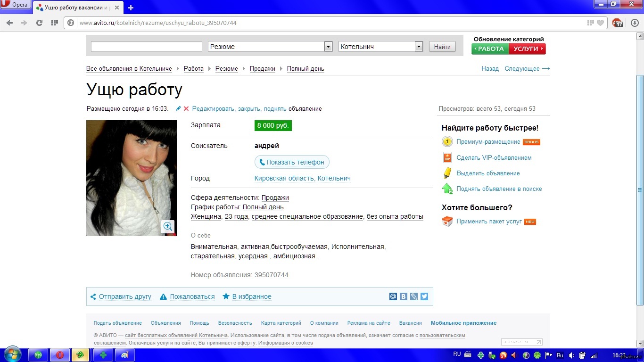Click Показать телефон button
The image size is (644, 362).
coord(292,162)
